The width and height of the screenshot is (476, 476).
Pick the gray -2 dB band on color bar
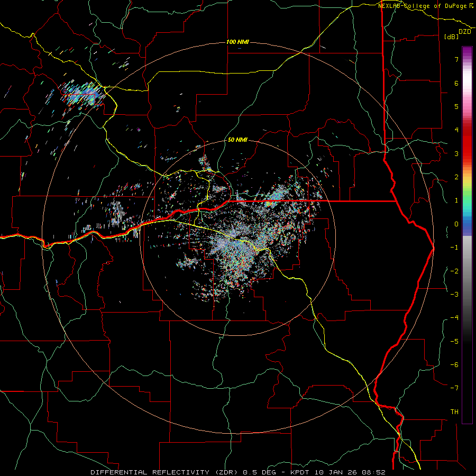click(x=467, y=271)
